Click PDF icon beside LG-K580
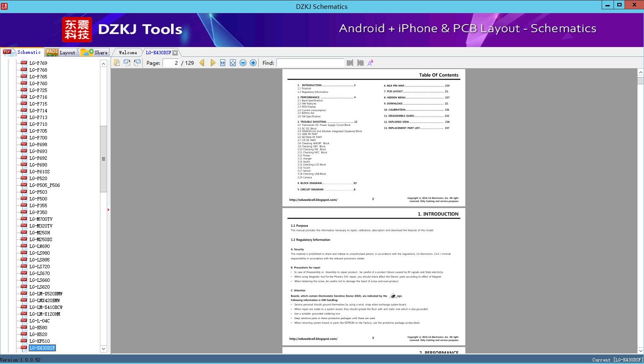The image size is (644, 364). 24,327
